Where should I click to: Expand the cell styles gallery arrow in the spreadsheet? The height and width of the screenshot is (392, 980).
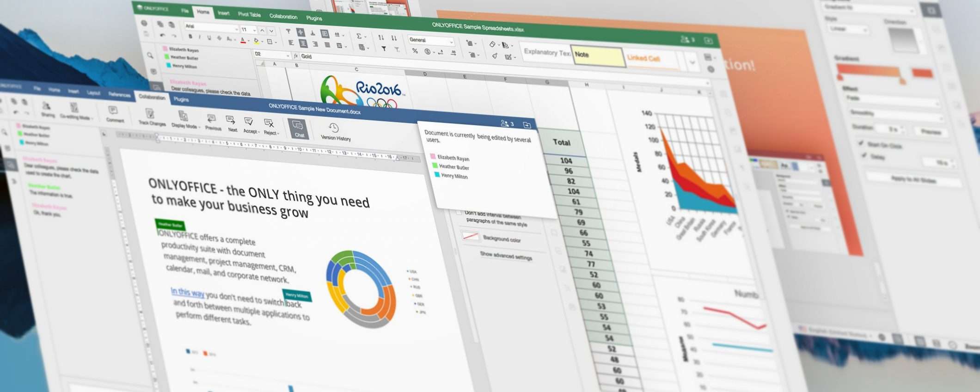[x=692, y=61]
